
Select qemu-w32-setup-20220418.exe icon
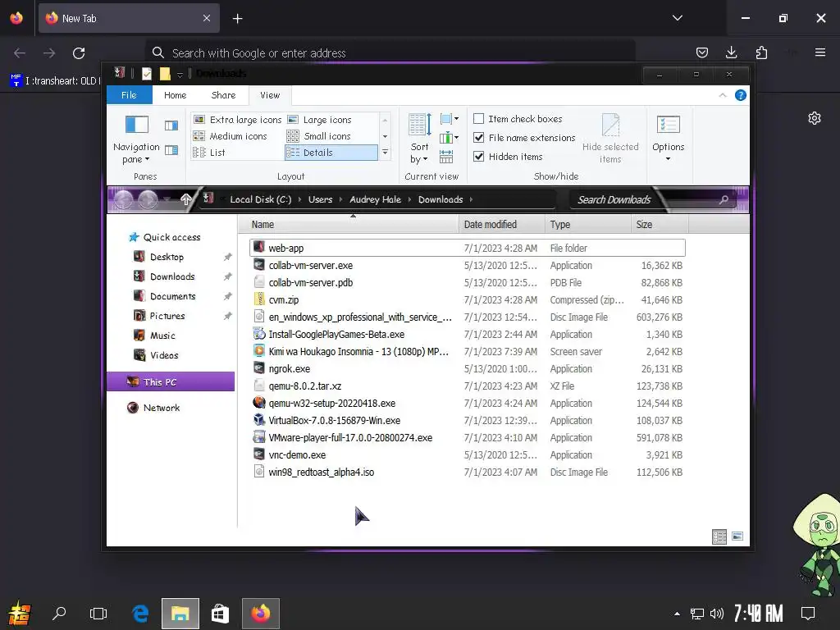tap(259, 403)
